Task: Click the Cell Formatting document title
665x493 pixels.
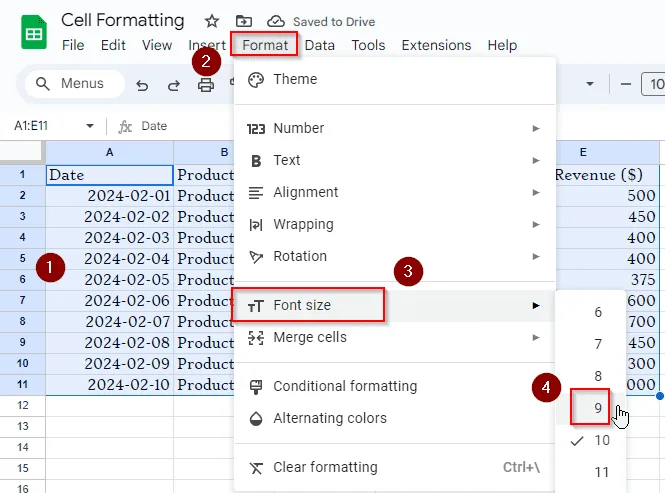Action: click(123, 20)
